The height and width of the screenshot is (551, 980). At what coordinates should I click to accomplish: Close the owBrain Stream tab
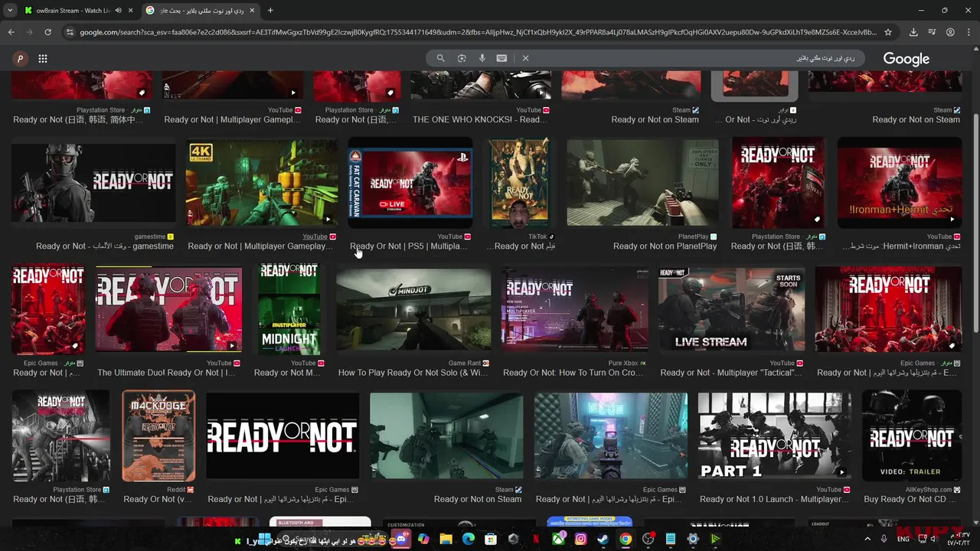(x=130, y=11)
